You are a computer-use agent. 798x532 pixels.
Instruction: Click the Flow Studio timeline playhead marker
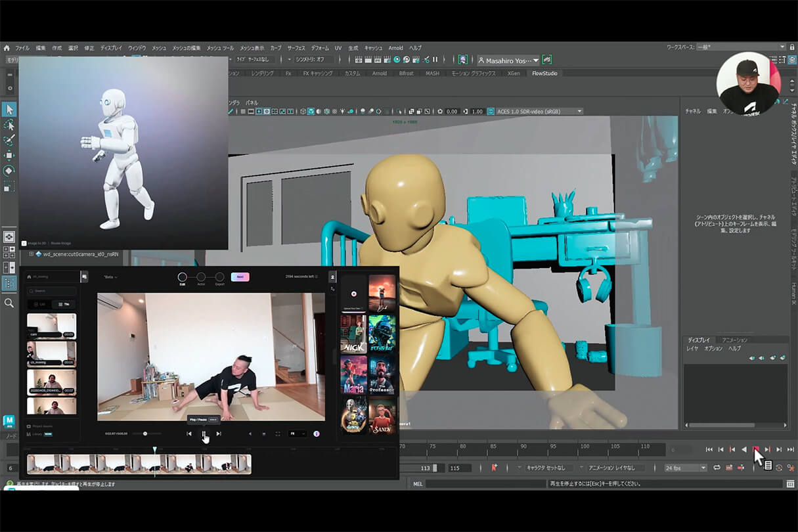(155, 450)
